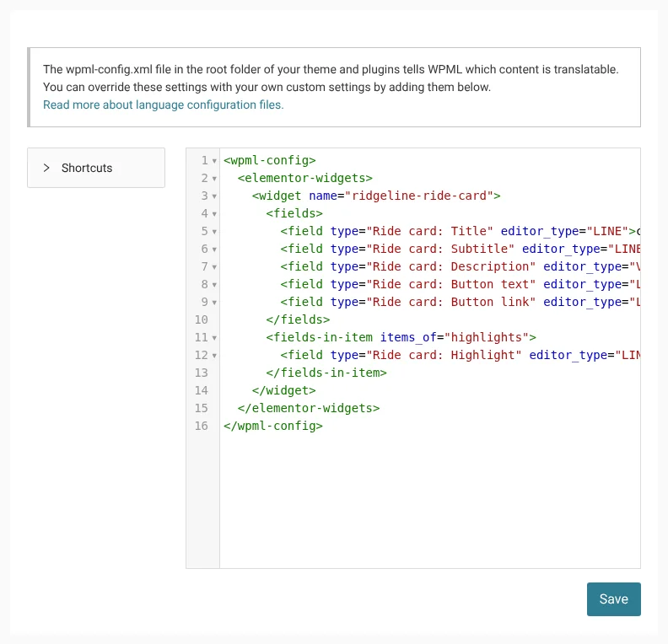Click line number 15 in gutter

[201, 408]
